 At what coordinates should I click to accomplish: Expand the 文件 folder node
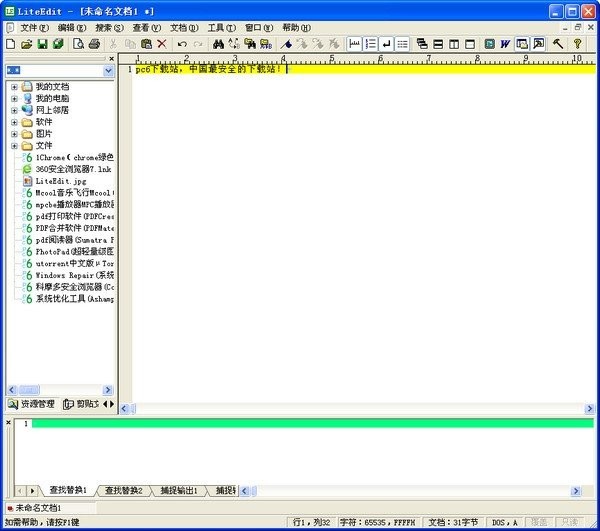(14, 146)
